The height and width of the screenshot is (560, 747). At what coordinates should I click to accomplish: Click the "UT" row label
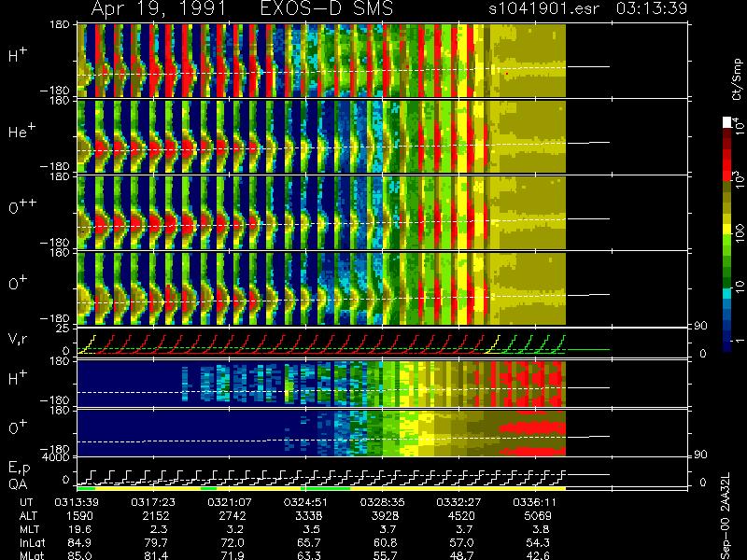click(x=27, y=502)
